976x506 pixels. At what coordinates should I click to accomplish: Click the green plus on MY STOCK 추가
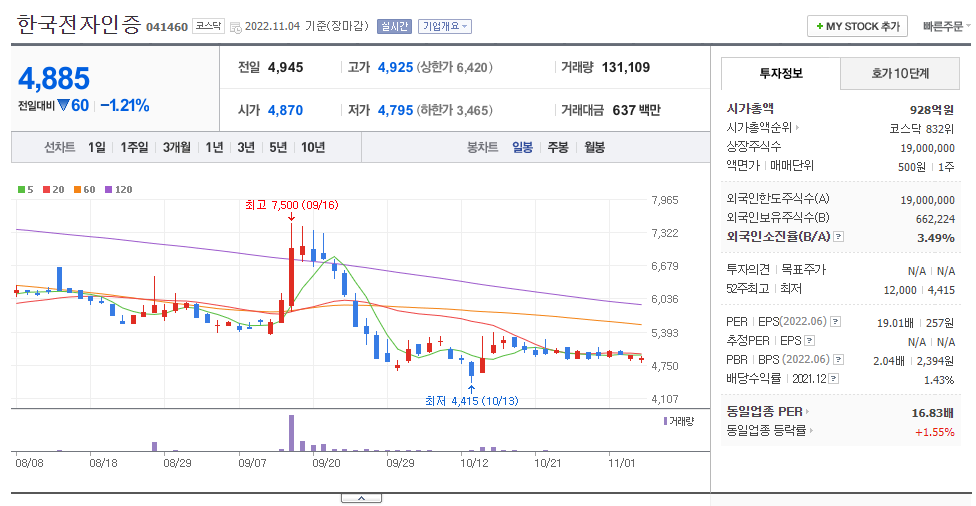[820, 26]
